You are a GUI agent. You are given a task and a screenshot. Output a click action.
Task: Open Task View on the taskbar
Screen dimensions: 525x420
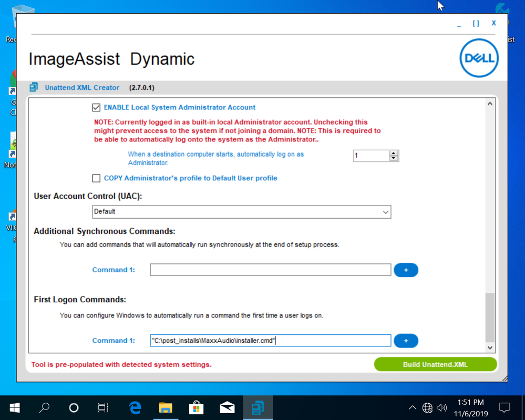pyautogui.click(x=103, y=407)
